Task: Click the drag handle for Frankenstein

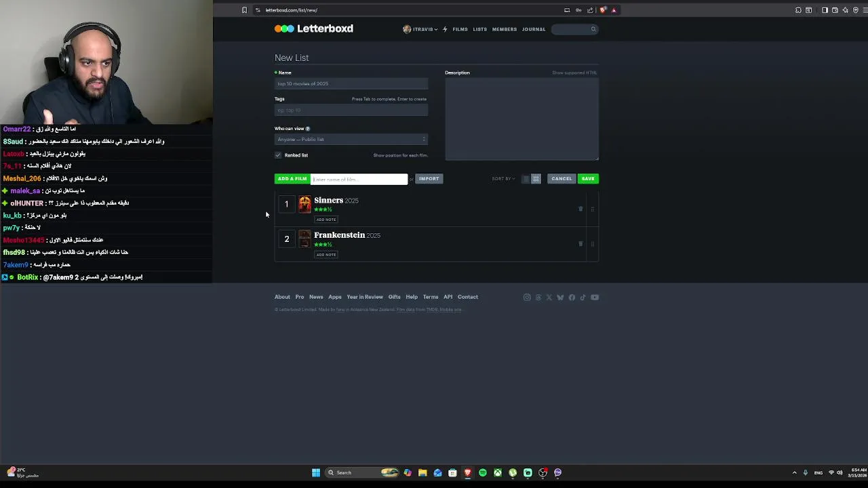Action: 593,243
